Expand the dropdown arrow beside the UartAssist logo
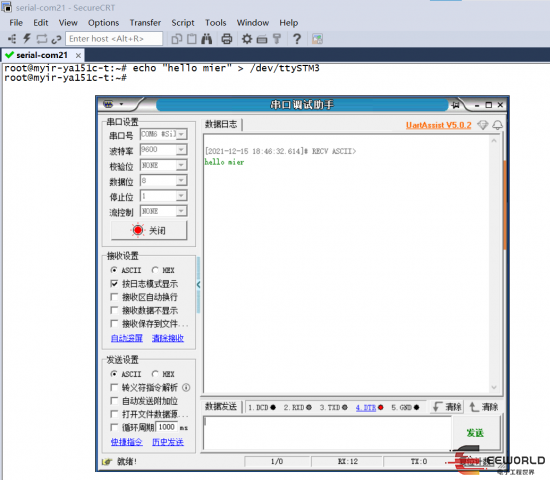Screen dimensions: 550x480 click(121, 104)
